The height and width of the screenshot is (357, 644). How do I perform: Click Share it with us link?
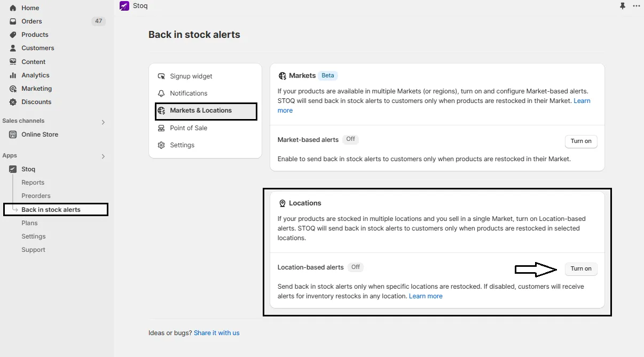[x=217, y=333]
